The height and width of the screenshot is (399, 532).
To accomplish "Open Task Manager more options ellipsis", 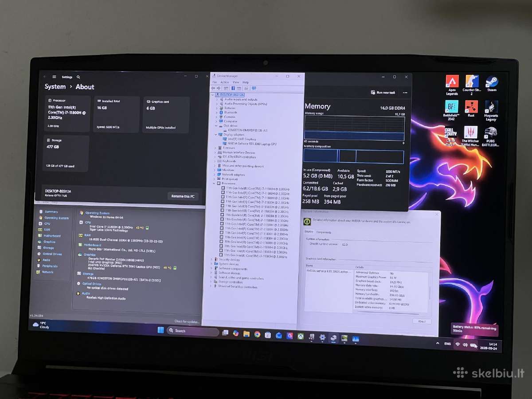I will tap(405, 93).
